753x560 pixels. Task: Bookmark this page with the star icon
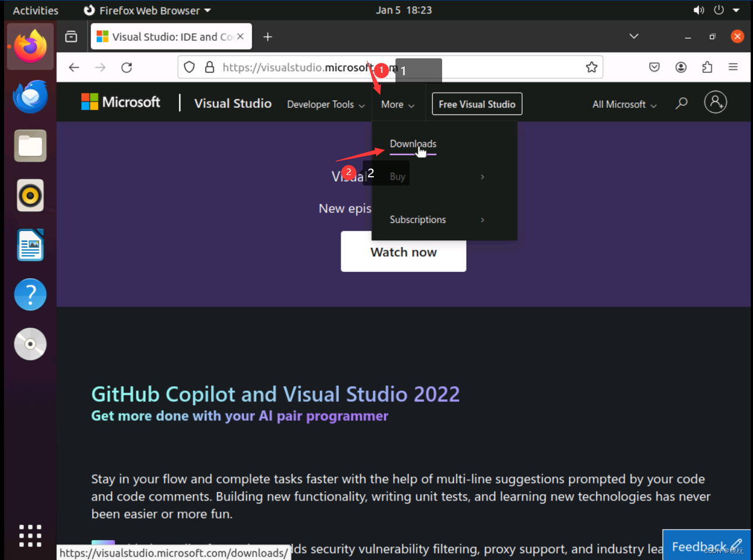(592, 67)
